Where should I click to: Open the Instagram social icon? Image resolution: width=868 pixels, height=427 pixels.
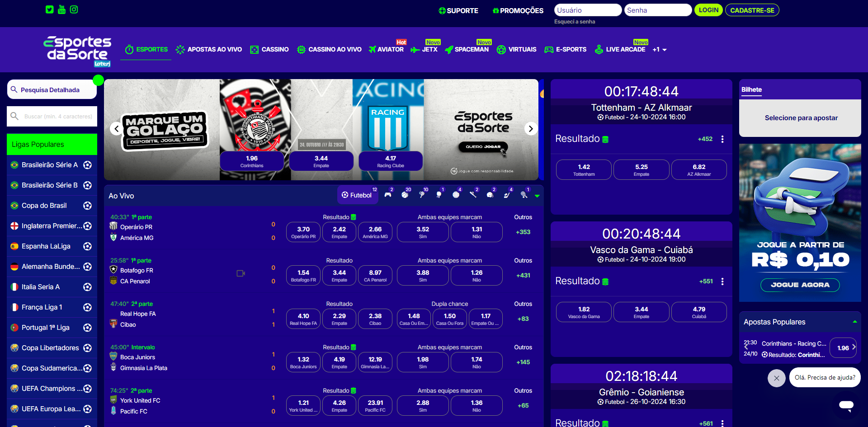point(74,9)
